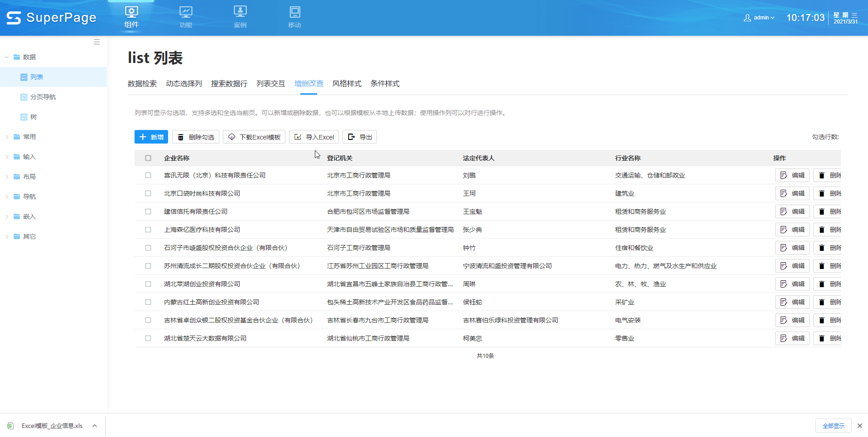
Task: Click the SuperPage logo
Action: point(51,18)
